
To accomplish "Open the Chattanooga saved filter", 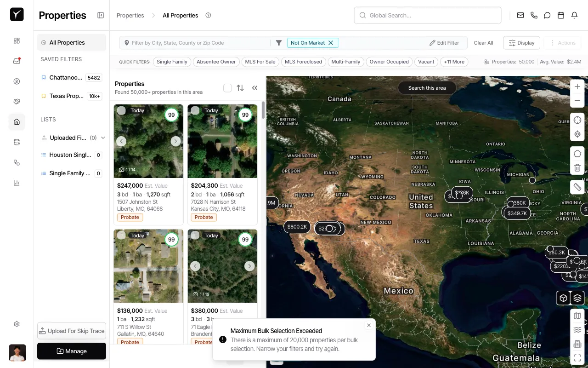I will coord(72,78).
